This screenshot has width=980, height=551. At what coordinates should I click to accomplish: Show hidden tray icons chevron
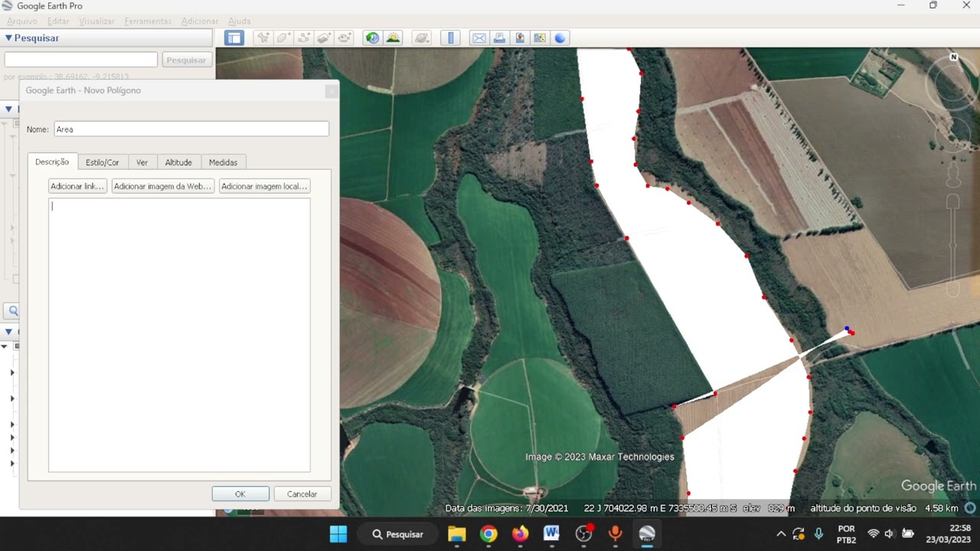[781, 534]
